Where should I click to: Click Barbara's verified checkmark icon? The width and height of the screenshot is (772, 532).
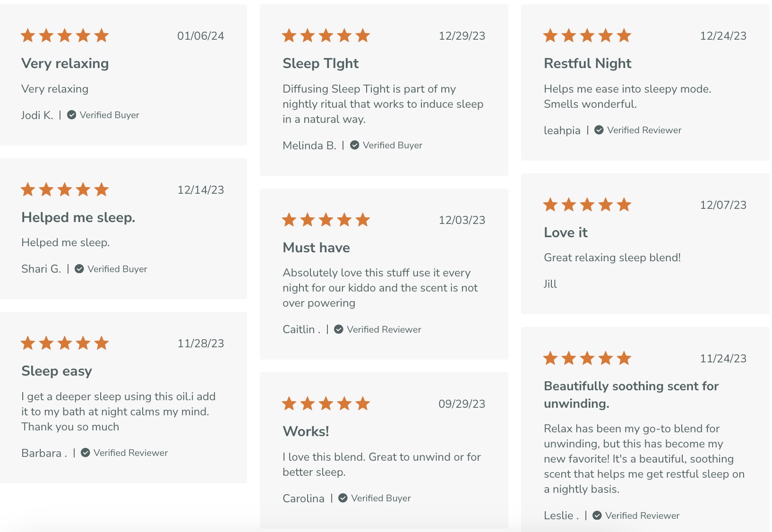[x=86, y=453]
